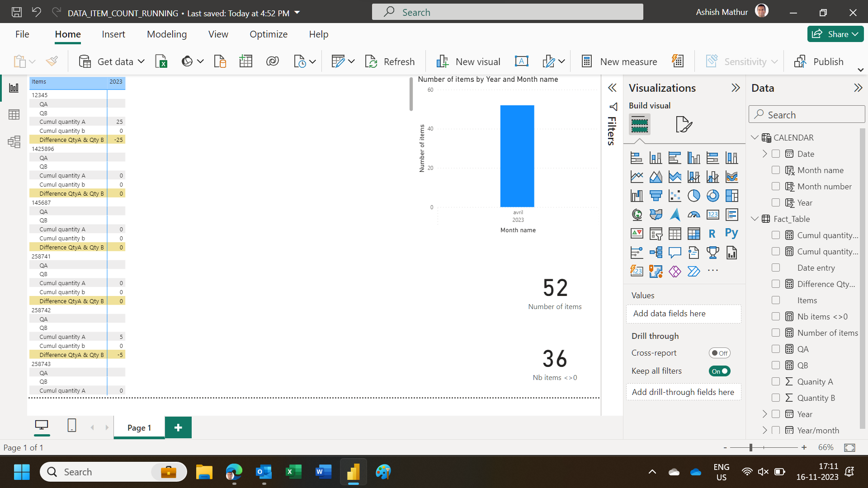Click the Enter data table icon

click(246, 61)
